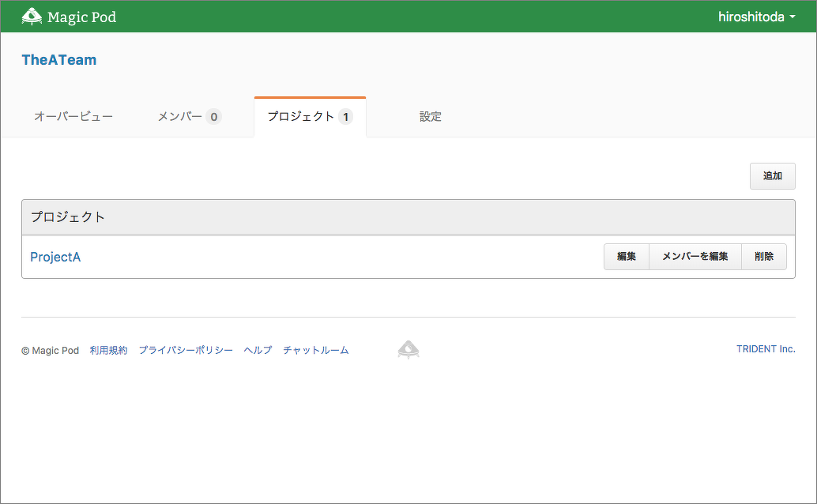Image resolution: width=817 pixels, height=504 pixels.
Task: Click the メンバーを編集 button for ProjectA
Action: pyautogui.click(x=695, y=257)
